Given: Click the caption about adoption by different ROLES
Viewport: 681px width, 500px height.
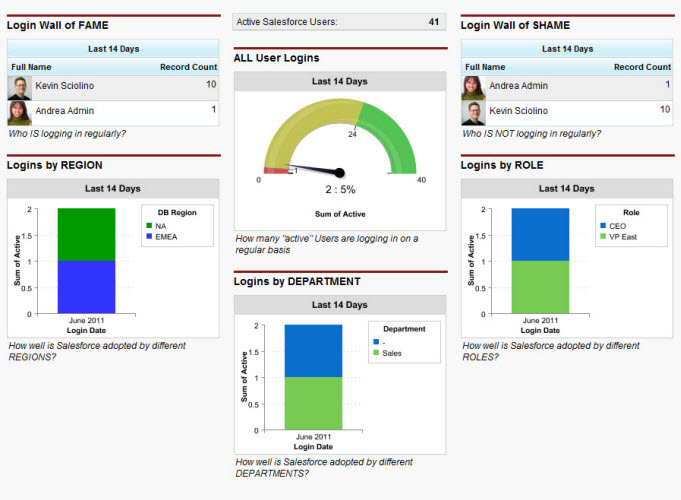Looking at the screenshot, I should point(551,351).
